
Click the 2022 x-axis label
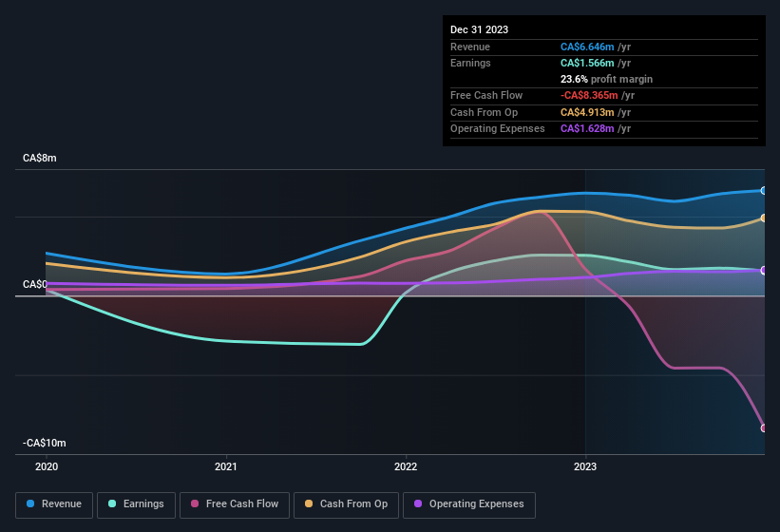[x=406, y=466]
